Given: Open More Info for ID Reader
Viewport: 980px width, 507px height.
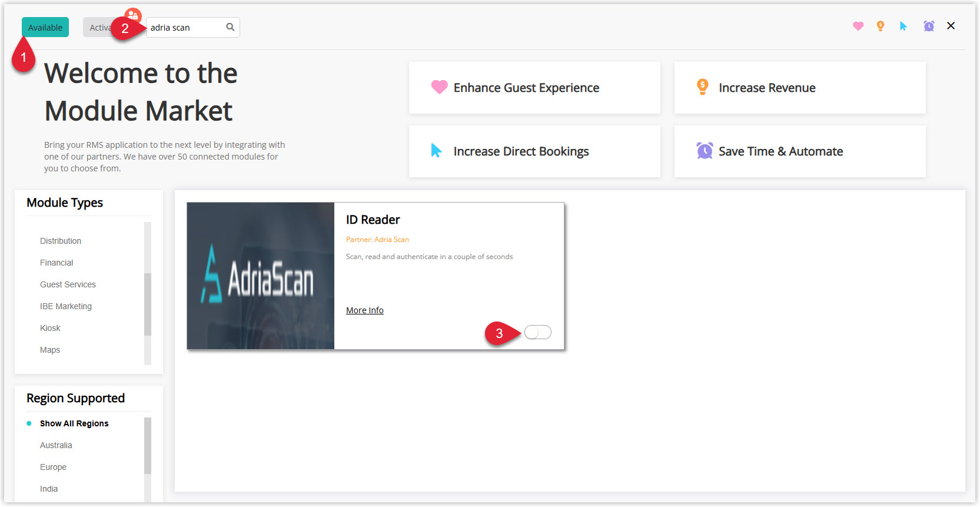Looking at the screenshot, I should tap(364, 310).
